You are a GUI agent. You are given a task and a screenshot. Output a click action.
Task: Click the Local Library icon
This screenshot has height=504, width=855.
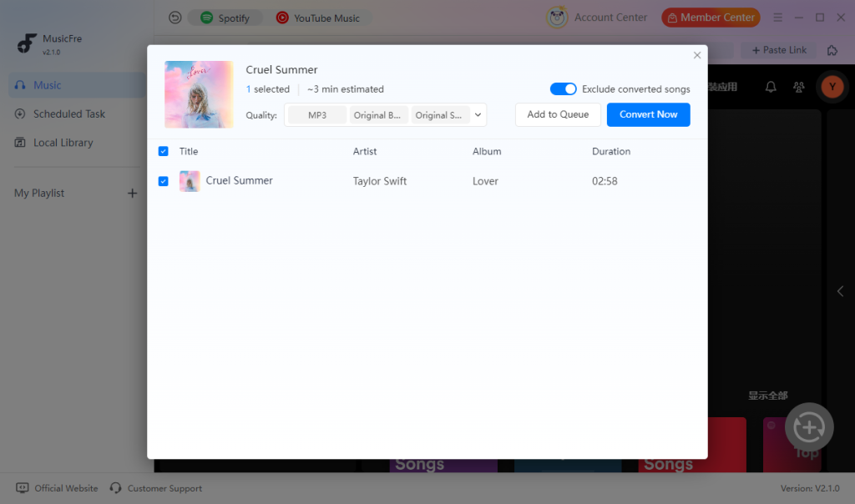pyautogui.click(x=20, y=143)
